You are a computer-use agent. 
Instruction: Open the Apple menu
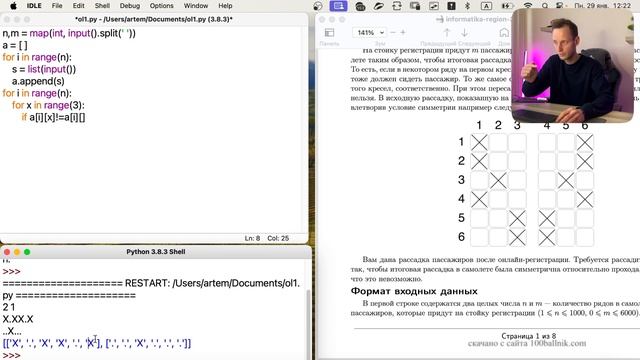click(13, 6)
